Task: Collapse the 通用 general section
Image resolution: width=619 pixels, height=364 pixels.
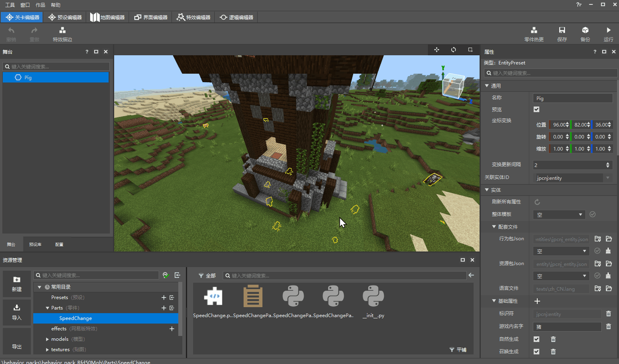Action: click(x=487, y=86)
